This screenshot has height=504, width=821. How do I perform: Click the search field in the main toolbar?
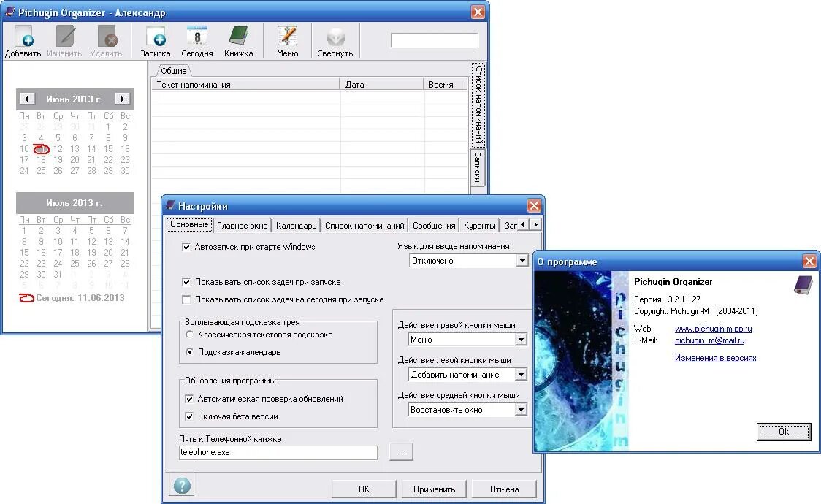coord(434,39)
